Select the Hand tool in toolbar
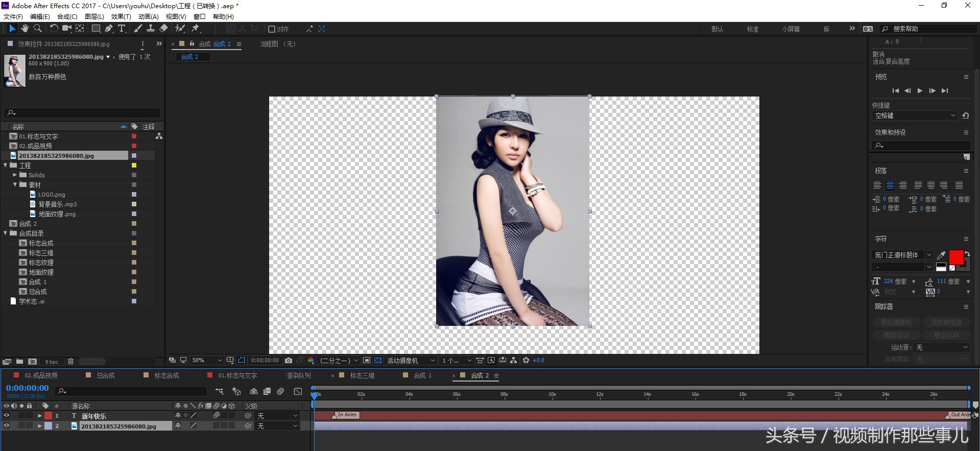Viewport: 980px width, 451px height. [25, 29]
